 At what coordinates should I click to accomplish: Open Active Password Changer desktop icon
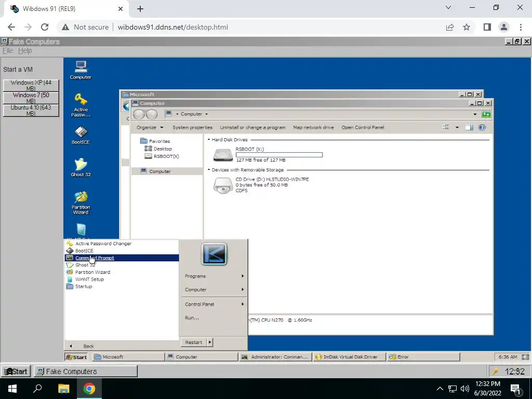[x=81, y=105]
